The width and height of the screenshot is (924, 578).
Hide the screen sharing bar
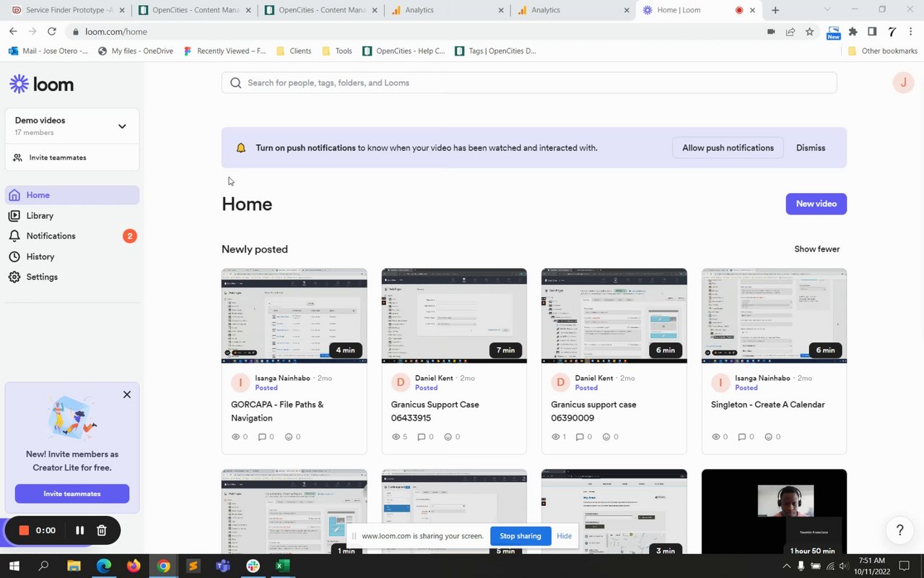coord(565,536)
